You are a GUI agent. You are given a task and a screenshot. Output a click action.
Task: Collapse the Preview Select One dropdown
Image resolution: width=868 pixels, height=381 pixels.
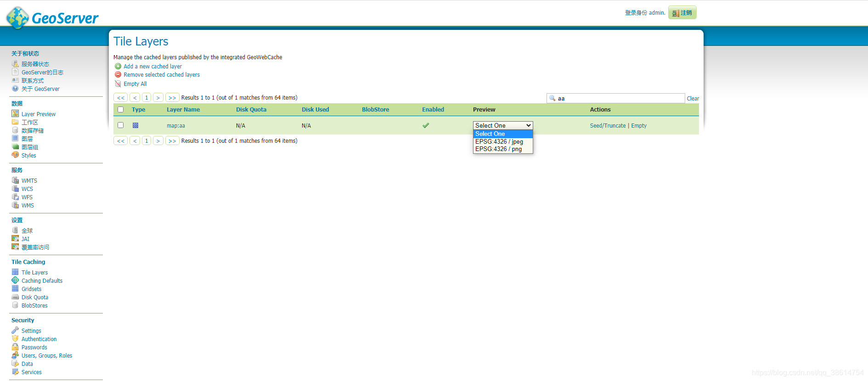click(503, 125)
